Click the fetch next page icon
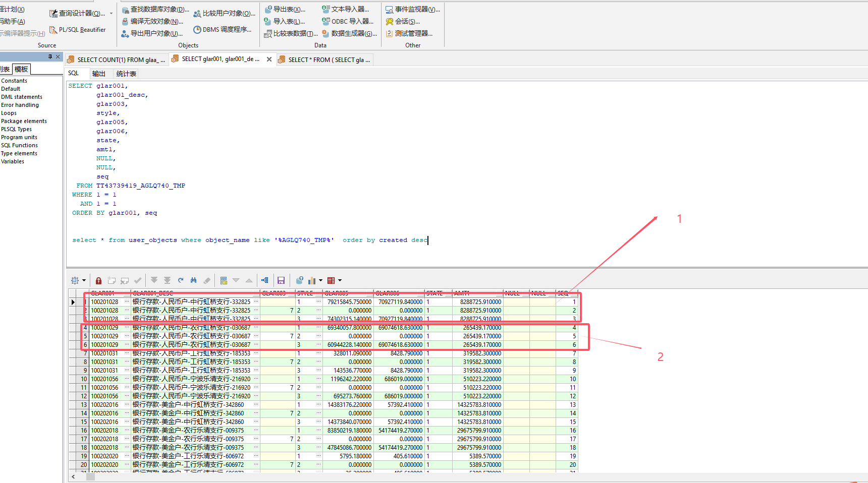 [154, 280]
